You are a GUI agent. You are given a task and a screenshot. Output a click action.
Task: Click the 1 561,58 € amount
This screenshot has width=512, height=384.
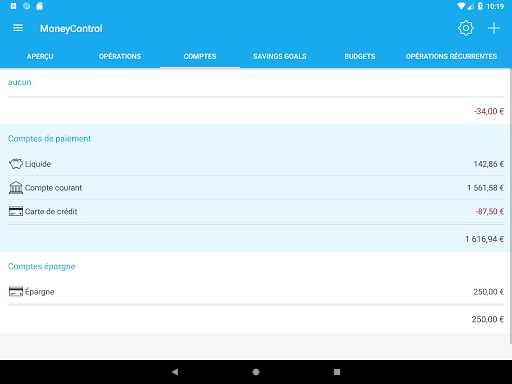coord(485,188)
